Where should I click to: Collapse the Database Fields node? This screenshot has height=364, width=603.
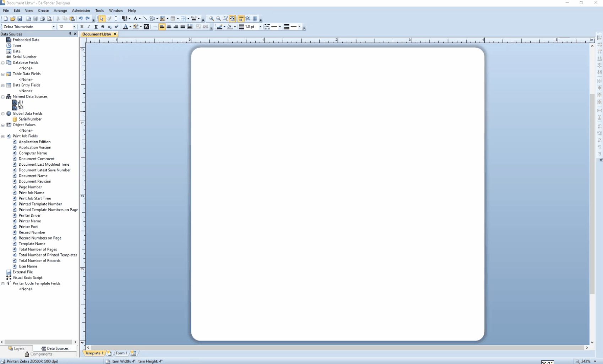3,63
